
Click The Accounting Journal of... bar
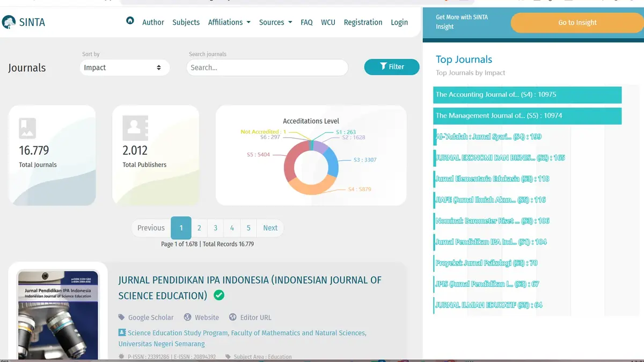point(527,95)
